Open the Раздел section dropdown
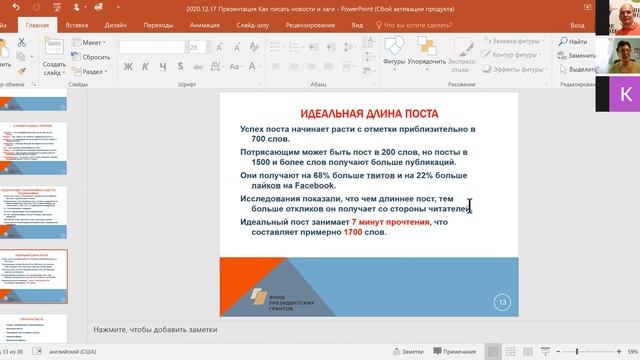Image resolution: width=640 pixels, height=360 pixels. (90, 71)
